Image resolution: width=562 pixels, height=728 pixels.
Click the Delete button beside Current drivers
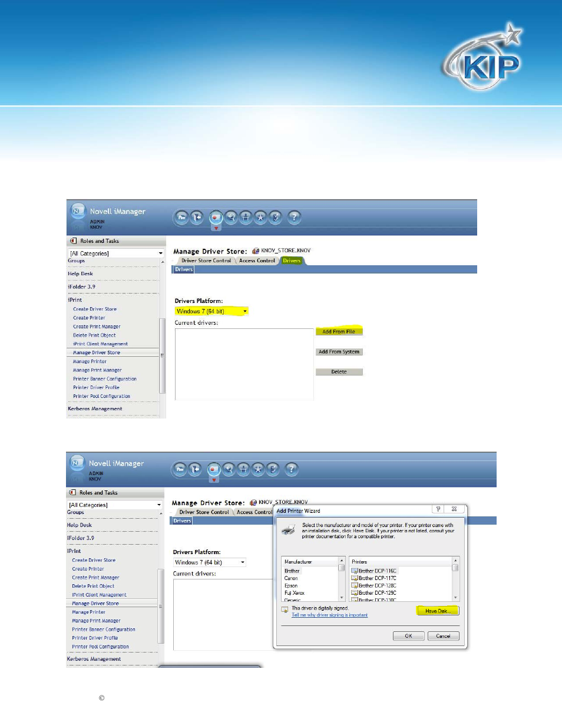(x=339, y=372)
